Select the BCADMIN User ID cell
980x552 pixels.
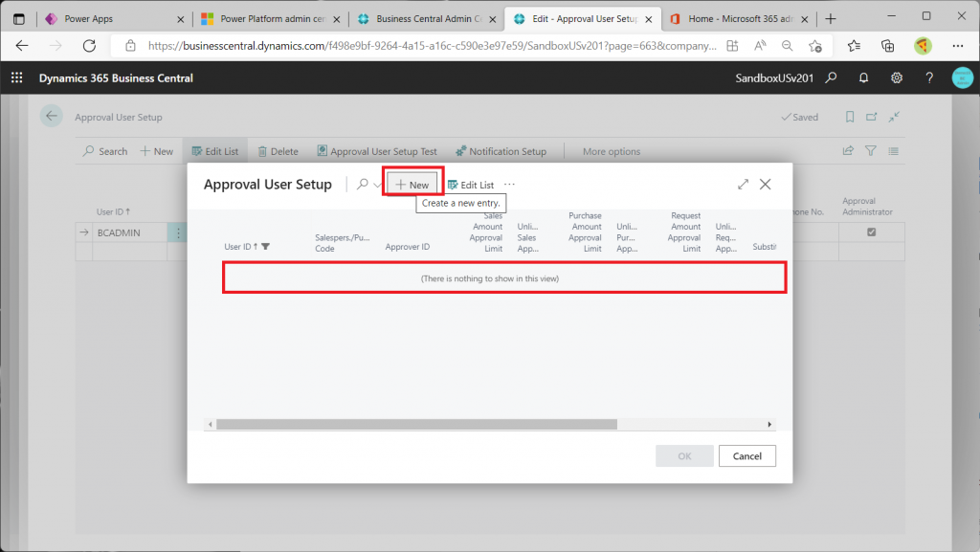point(130,232)
